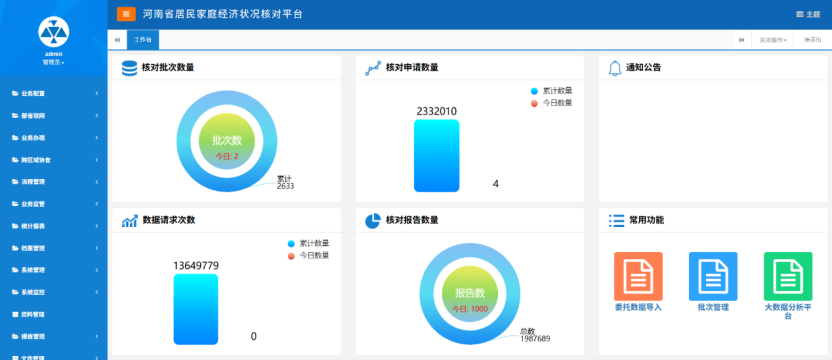The height and width of the screenshot is (360, 832).
Task: Click the 核对批次数量 card heading
Action: pos(168,68)
